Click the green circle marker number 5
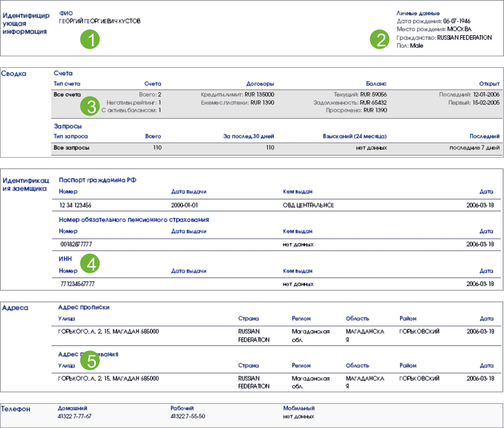Viewport: 504px width, 428px height. [x=90, y=360]
